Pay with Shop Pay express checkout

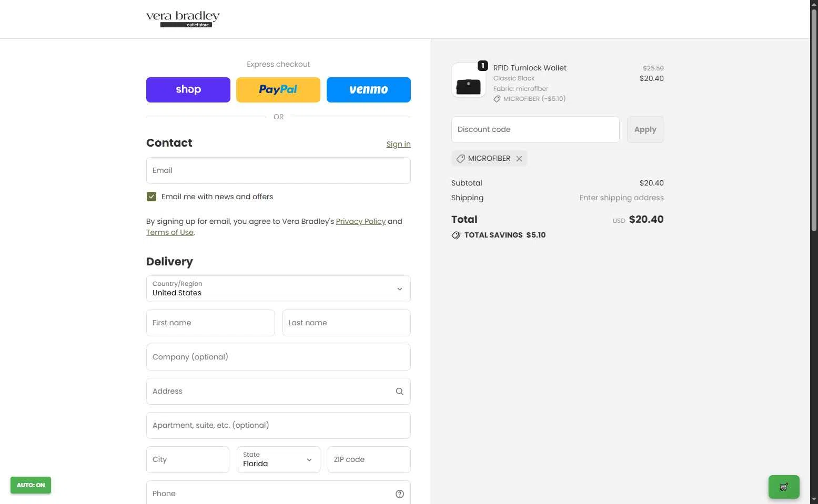tap(188, 90)
